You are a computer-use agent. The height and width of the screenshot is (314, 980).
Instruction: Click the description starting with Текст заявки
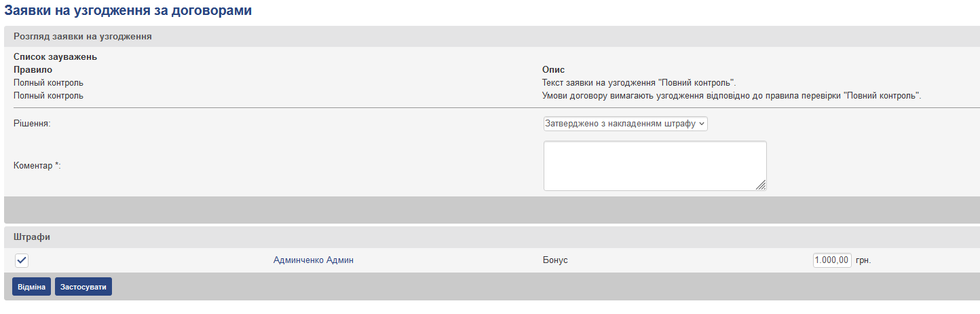639,83
